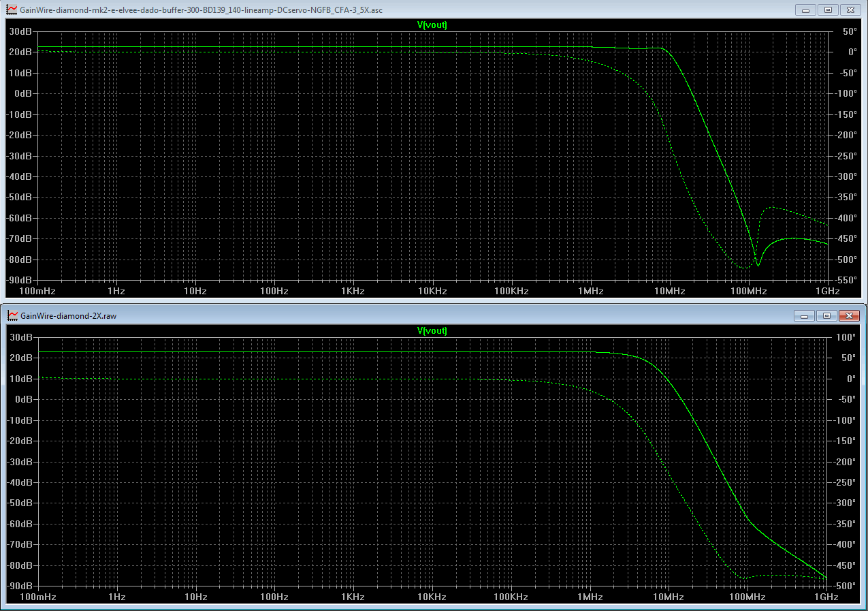This screenshot has height=611, width=868.
Task: Click -60dB magnitude label in diamond-2X.raw plot
Action: tap(19, 524)
